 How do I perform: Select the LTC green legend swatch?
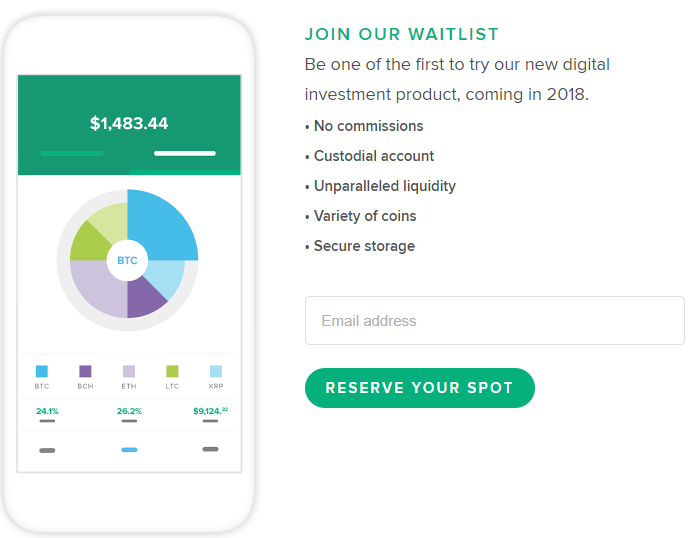[x=172, y=371]
